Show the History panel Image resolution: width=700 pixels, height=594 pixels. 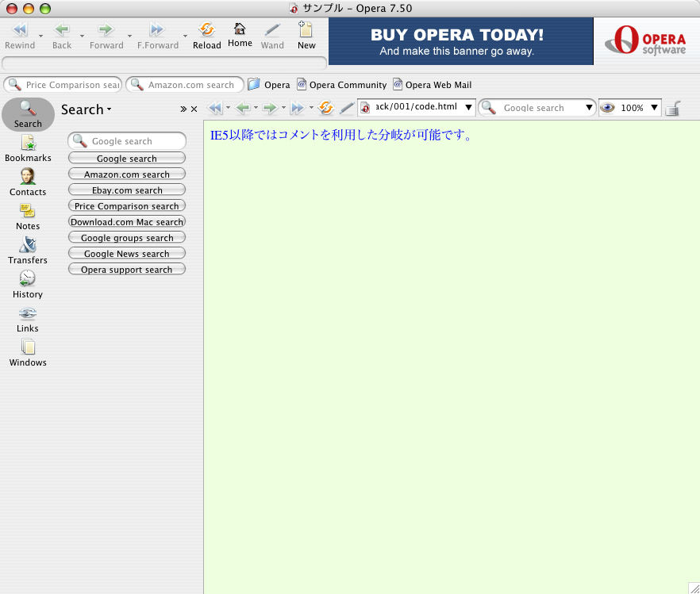click(x=28, y=284)
